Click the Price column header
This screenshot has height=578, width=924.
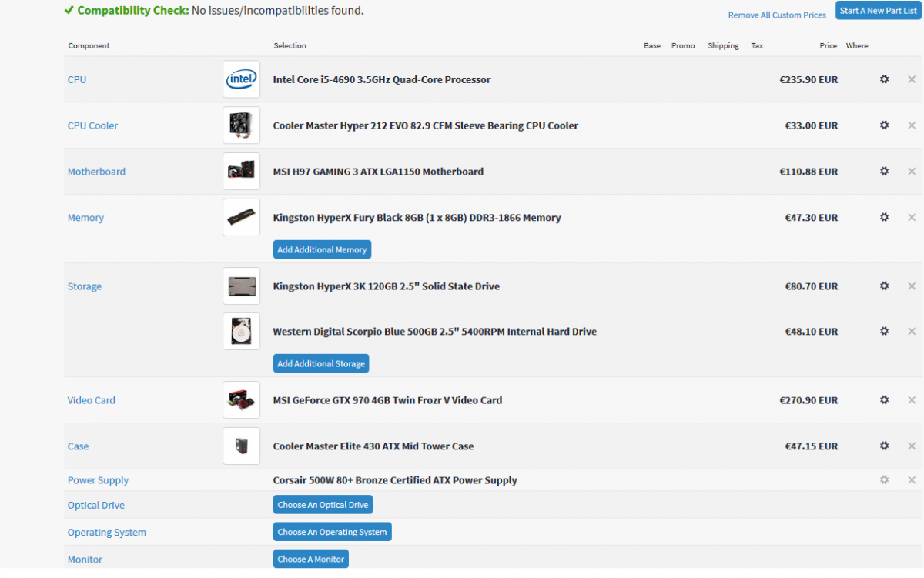[829, 45]
